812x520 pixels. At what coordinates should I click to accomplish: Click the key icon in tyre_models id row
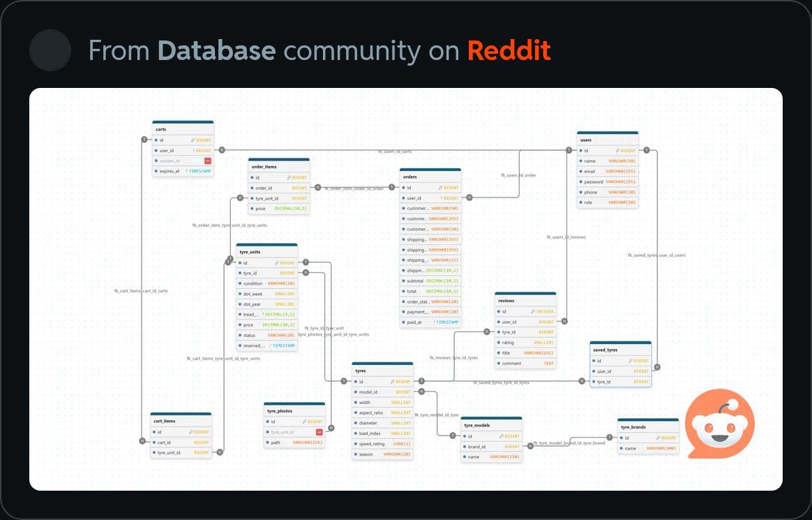(x=502, y=436)
